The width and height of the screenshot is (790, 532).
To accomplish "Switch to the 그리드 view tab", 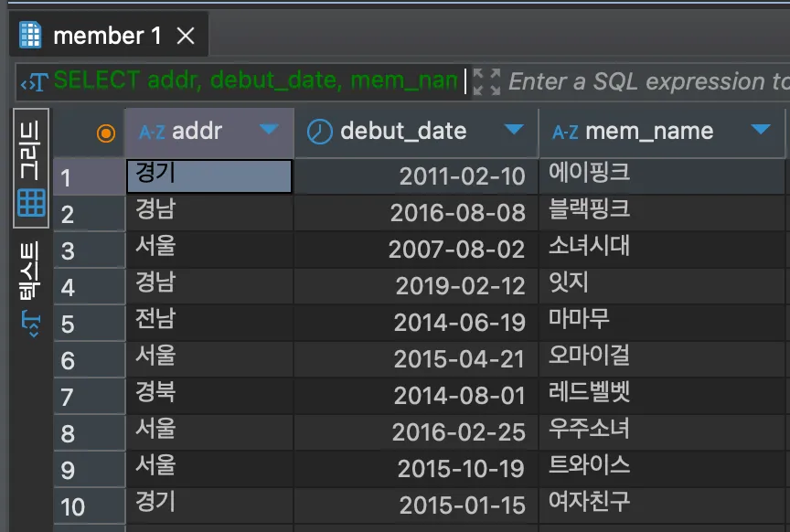I will coord(31,168).
